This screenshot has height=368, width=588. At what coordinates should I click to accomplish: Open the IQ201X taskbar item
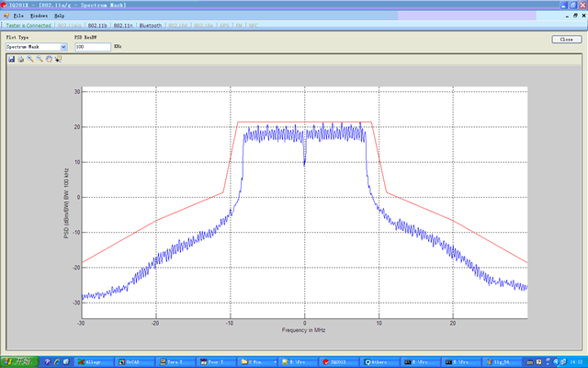click(x=339, y=362)
